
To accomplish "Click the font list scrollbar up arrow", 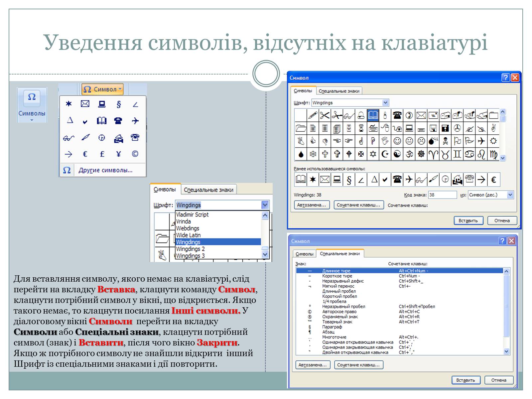I will coord(265,215).
